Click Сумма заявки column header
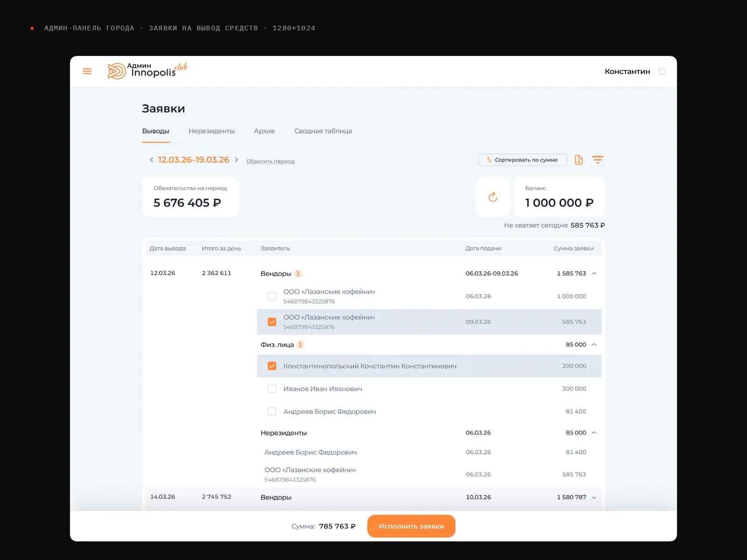Image resolution: width=747 pixels, height=560 pixels. [574, 248]
